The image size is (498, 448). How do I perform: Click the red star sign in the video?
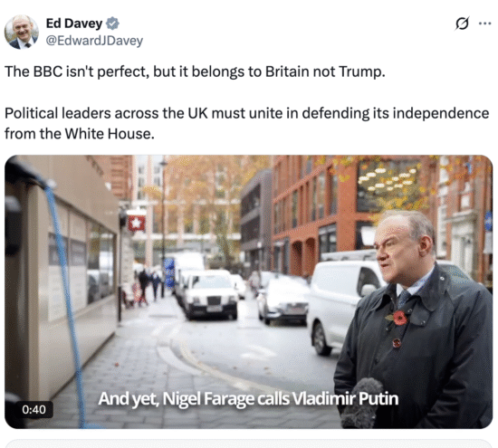click(137, 224)
